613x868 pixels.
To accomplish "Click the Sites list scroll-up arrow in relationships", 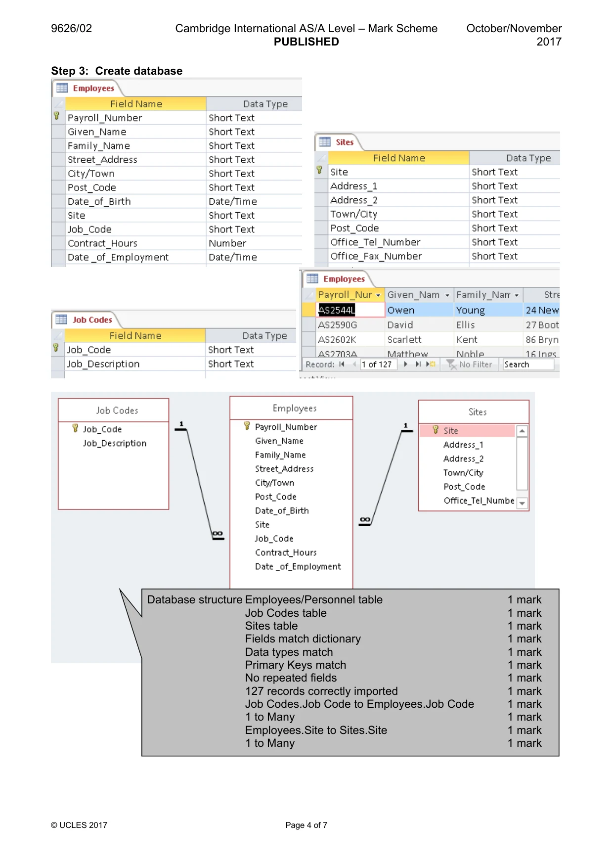I will click(522, 431).
